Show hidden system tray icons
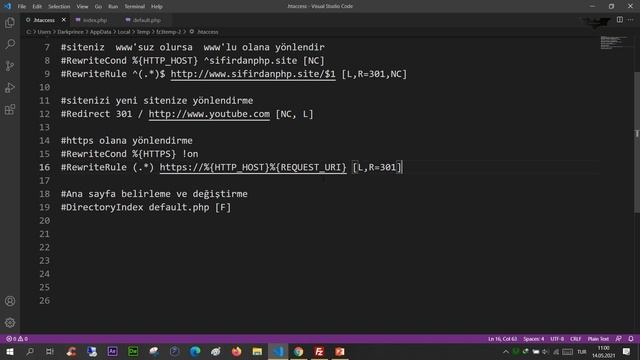 [x=506, y=351]
